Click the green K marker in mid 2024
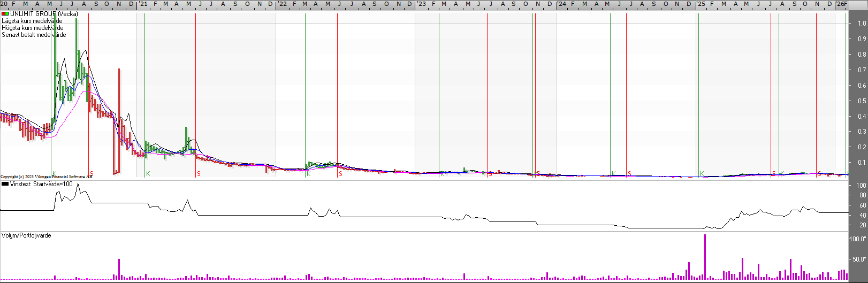868x283 pixels. (x=613, y=174)
